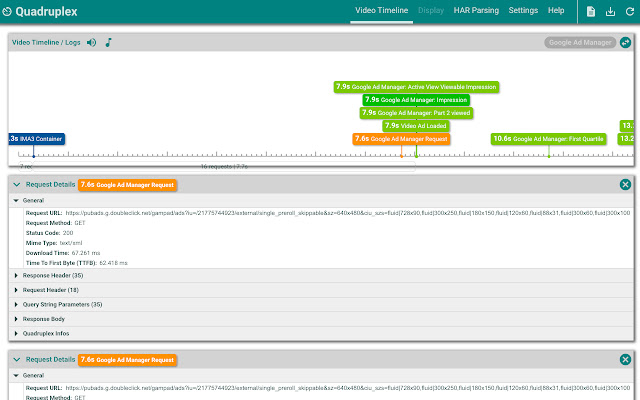
Task: Close the first Request Details panel
Action: (625, 184)
